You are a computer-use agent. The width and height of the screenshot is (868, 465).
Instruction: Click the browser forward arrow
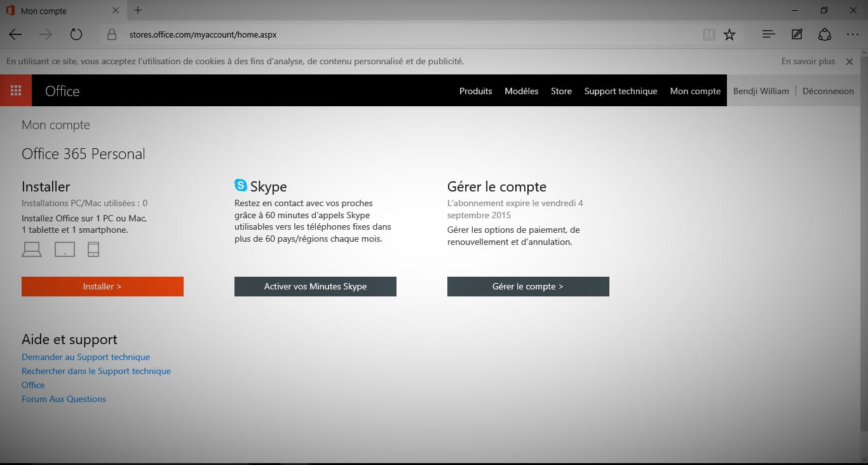[x=46, y=34]
